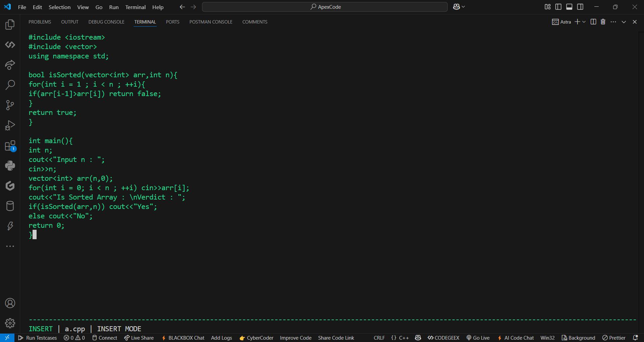
Task: Open the Manage settings gear
Action: tap(10, 323)
